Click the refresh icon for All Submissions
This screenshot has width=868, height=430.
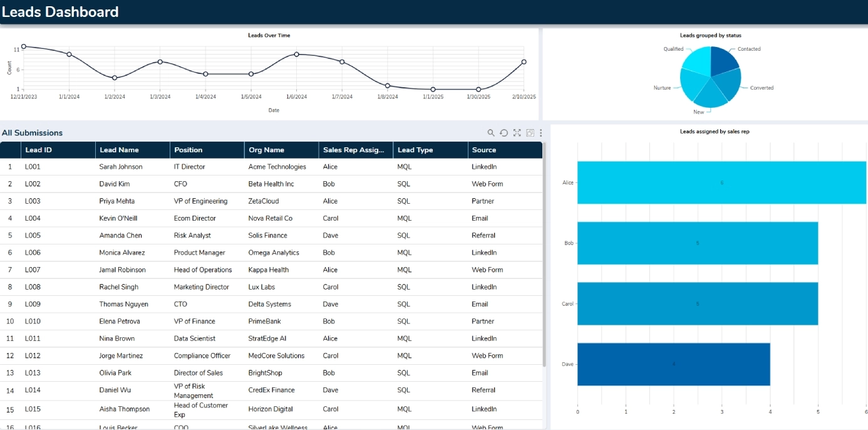click(x=504, y=133)
